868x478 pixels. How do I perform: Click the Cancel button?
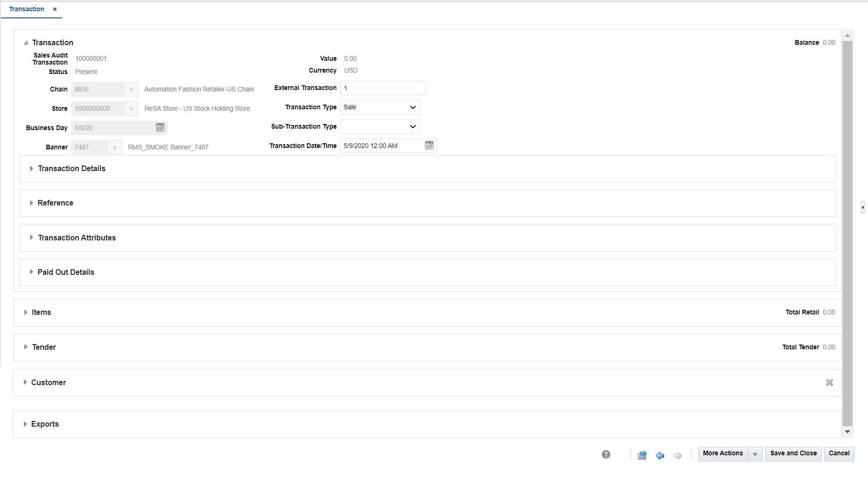pyautogui.click(x=839, y=453)
